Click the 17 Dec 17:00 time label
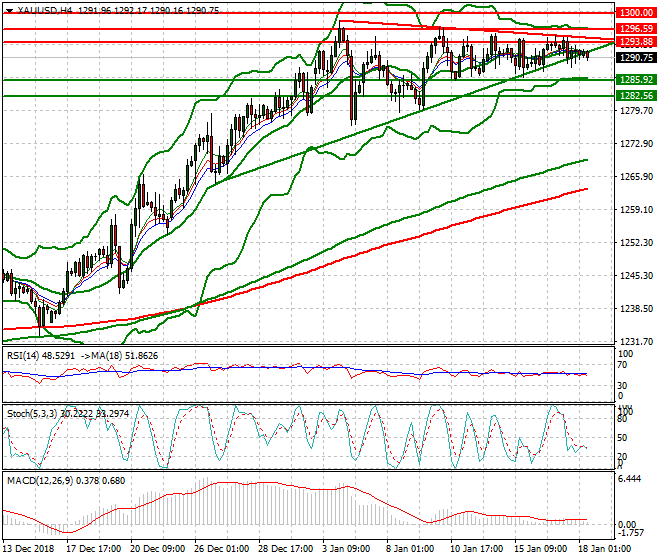The image size is (660, 560). [94, 549]
